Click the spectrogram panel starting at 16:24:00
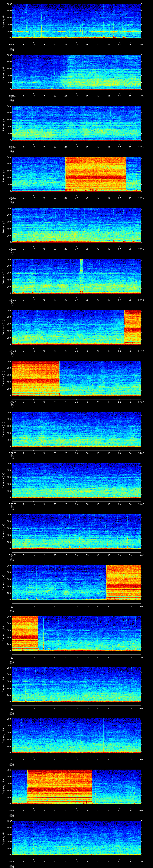The height and width of the screenshot is (868, 153). (x=76, y=532)
